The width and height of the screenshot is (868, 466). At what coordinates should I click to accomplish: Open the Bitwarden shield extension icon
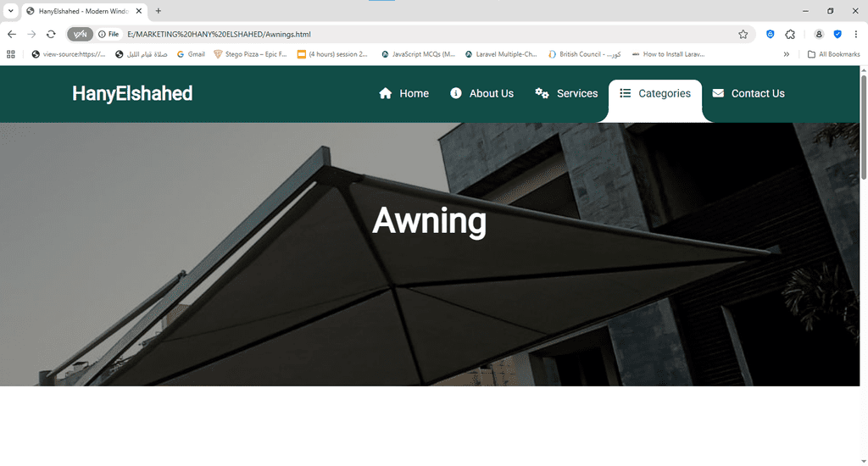[770, 34]
